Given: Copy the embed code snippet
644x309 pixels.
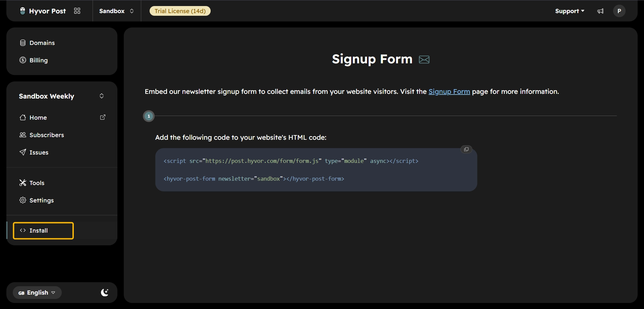Looking at the screenshot, I should (x=466, y=149).
